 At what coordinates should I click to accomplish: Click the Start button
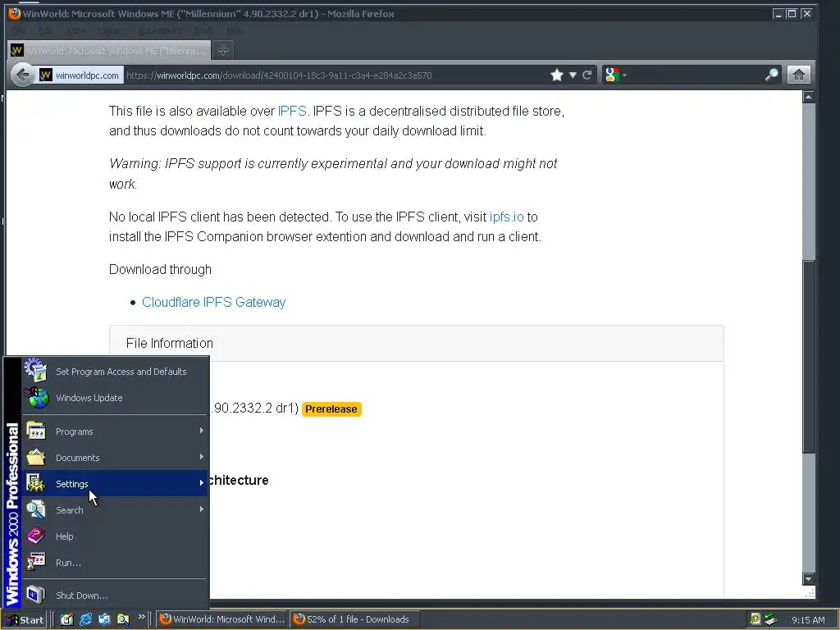pos(25,620)
